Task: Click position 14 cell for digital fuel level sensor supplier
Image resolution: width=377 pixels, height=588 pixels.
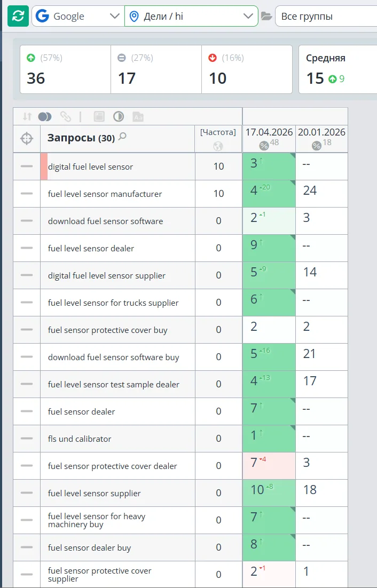Action: click(321, 275)
